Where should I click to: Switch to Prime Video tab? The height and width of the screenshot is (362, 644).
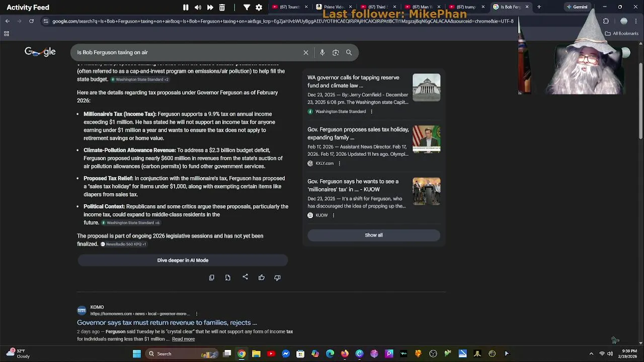point(334,7)
